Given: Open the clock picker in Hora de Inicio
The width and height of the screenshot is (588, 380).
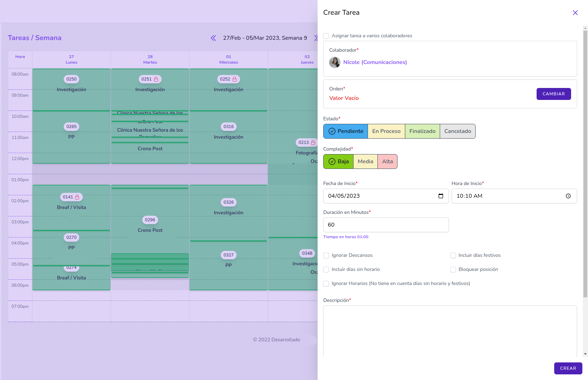Looking at the screenshot, I should [568, 196].
